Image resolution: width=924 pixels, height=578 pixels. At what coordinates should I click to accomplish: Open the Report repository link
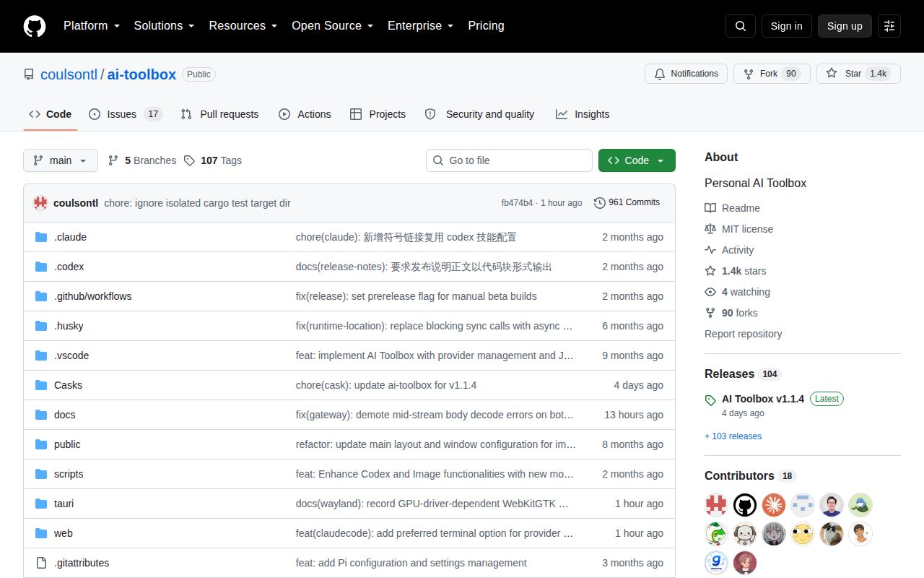pyautogui.click(x=743, y=334)
